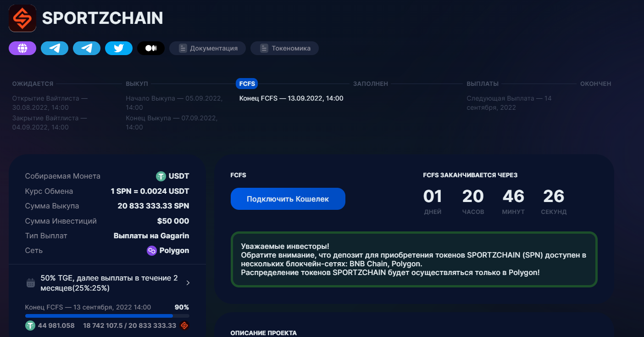Image resolution: width=644 pixels, height=337 pixels.
Task: Click the value 'Выплаты на Gagarin'
Action: 151,236
